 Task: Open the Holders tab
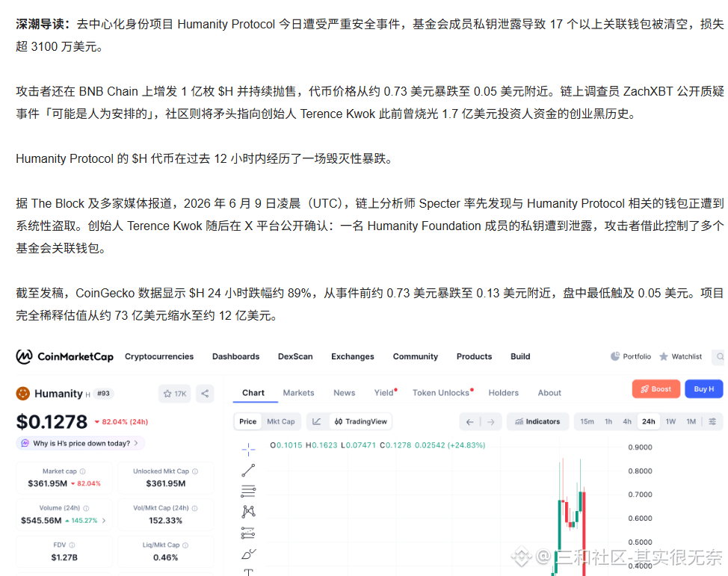point(503,393)
